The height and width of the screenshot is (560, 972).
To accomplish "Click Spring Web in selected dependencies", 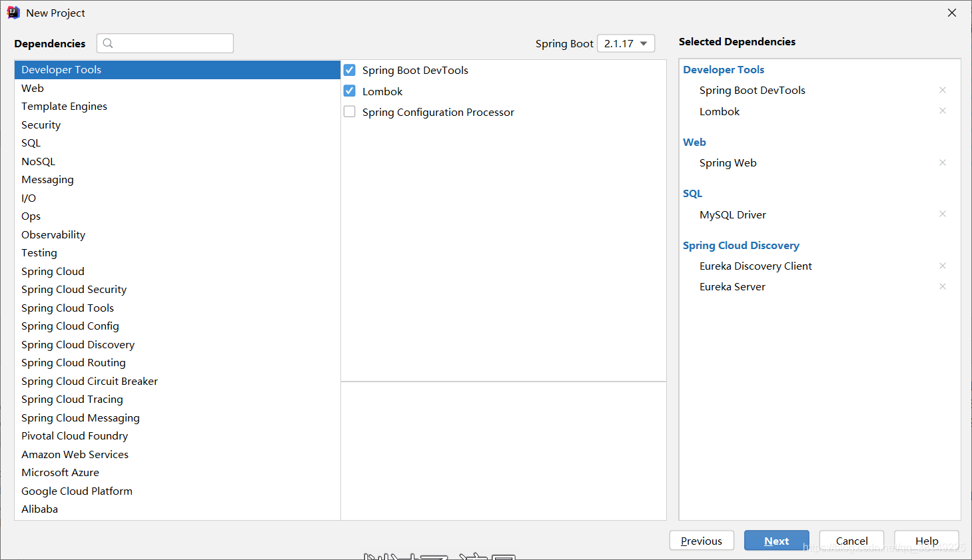I will click(x=728, y=162).
